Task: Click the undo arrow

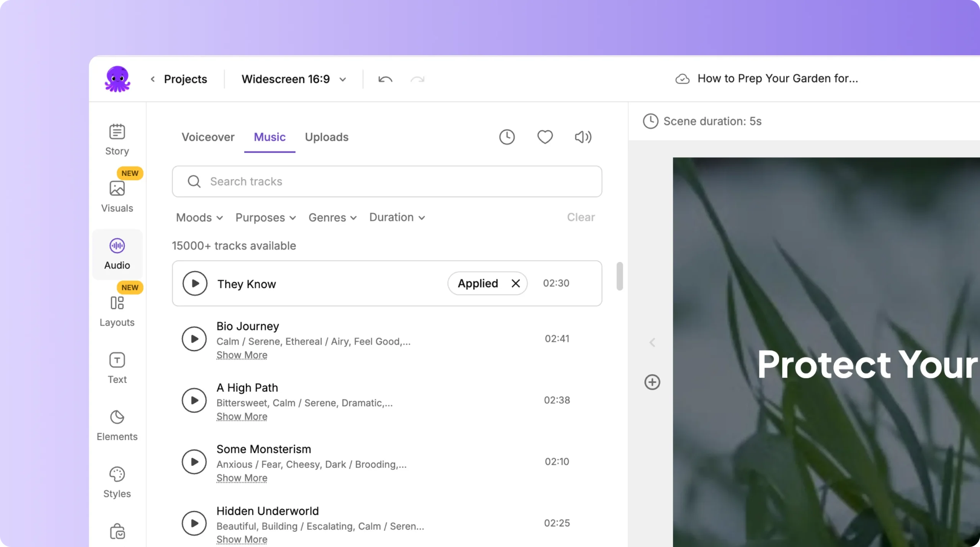Action: pos(385,79)
